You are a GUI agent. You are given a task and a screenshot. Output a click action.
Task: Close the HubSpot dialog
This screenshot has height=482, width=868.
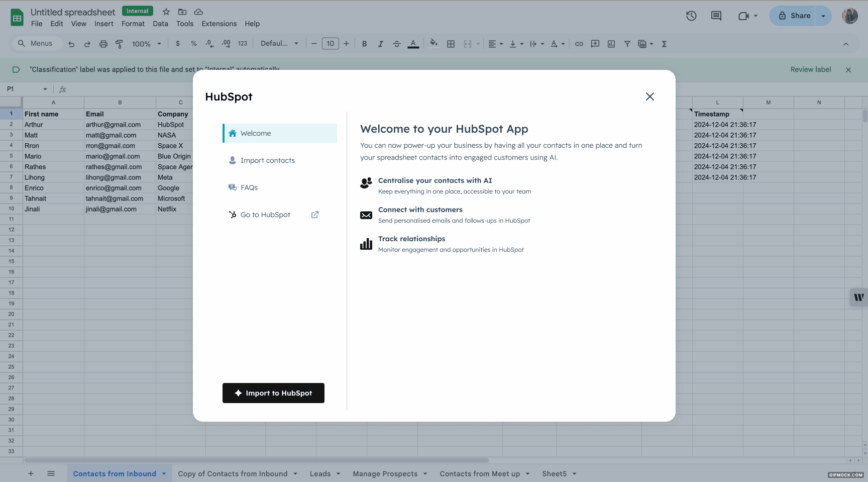click(x=650, y=97)
